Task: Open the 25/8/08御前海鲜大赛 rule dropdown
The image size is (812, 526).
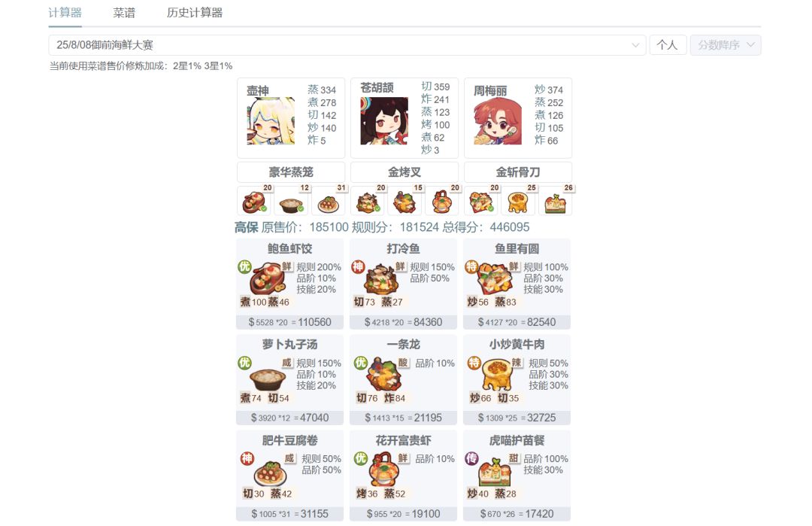Action: coord(347,45)
